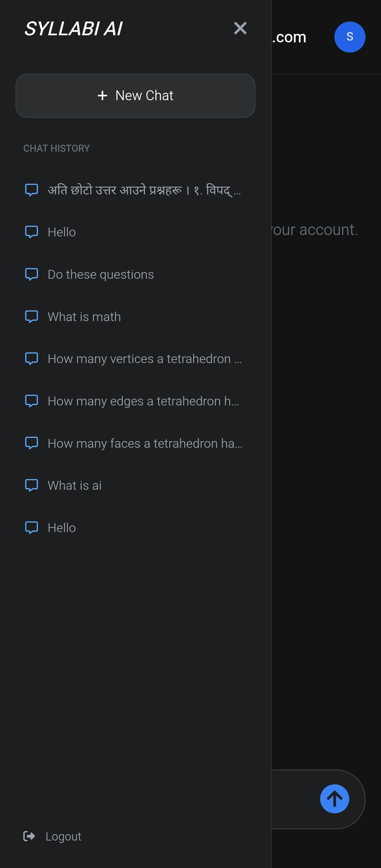Select the first Hello conversation

point(61,232)
